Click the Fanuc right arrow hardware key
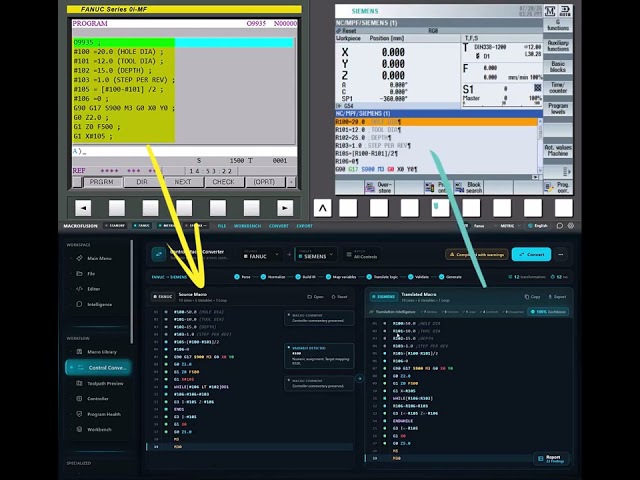Viewport: 640px width, 480px height. coord(285,208)
